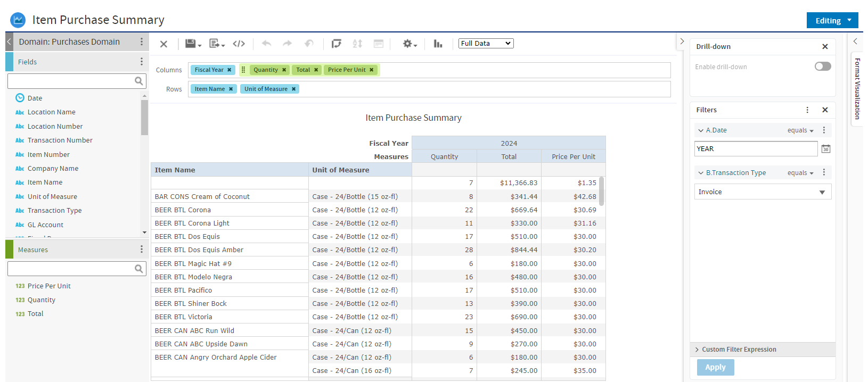The height and width of the screenshot is (382, 868).
Task: Open the gear options menu icon
Action: pos(409,44)
